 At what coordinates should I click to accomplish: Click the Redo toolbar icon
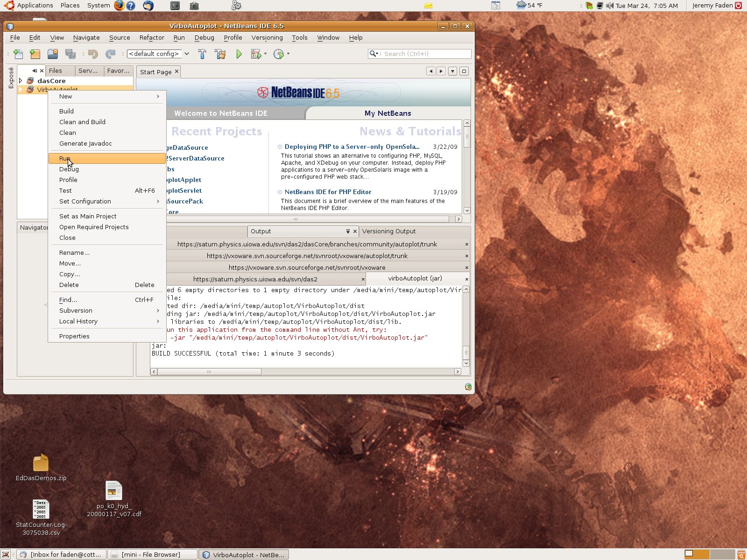(x=111, y=54)
